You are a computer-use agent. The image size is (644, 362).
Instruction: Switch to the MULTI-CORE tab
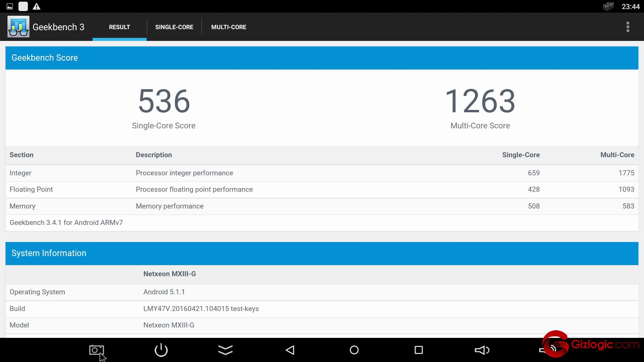pyautogui.click(x=229, y=27)
